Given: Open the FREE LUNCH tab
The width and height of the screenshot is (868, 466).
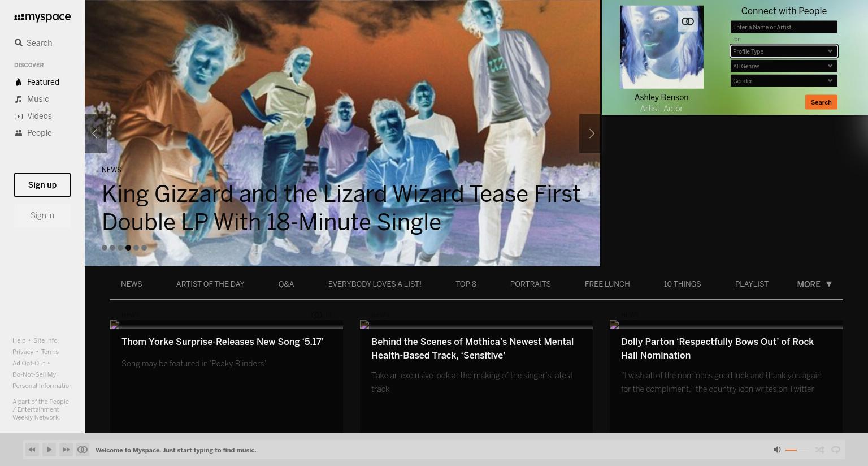Looking at the screenshot, I should (x=607, y=284).
